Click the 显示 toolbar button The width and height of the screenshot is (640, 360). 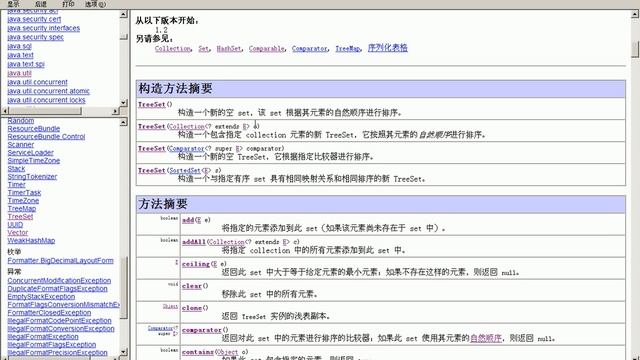(13, 4)
